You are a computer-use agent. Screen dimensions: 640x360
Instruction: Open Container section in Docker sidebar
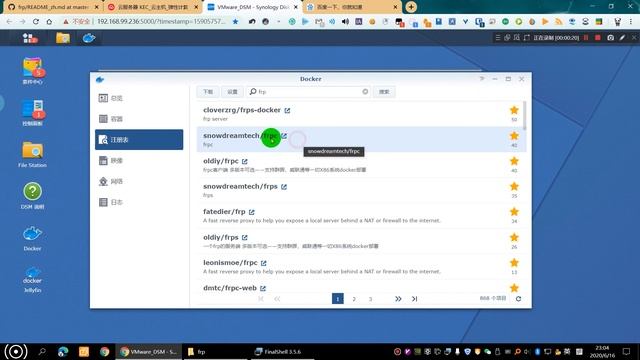139,119
